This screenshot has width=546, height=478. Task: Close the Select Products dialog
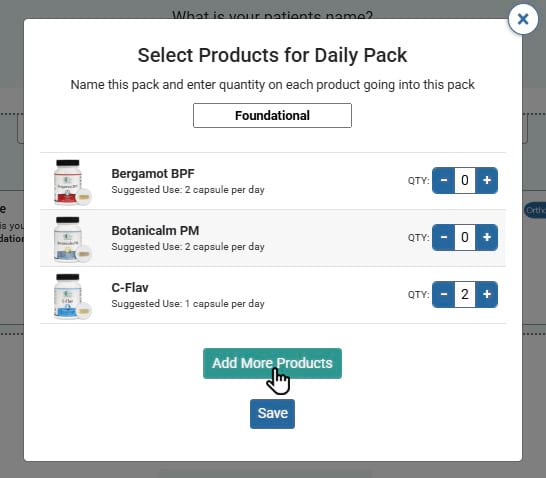tap(523, 19)
